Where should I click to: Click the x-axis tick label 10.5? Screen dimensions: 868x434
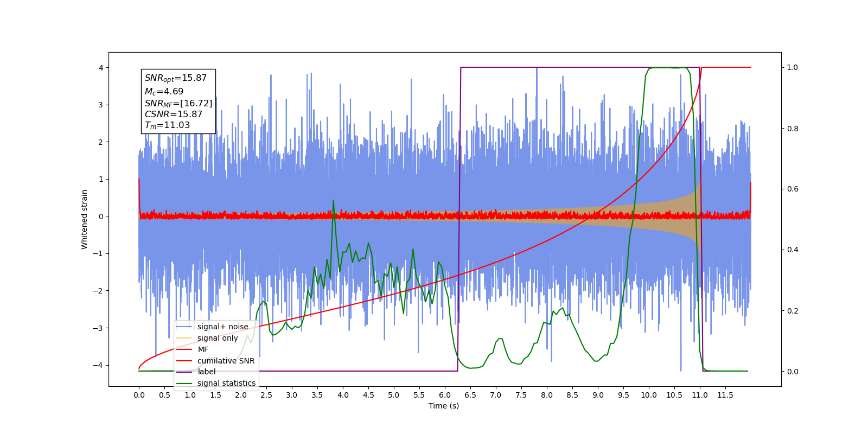point(674,395)
